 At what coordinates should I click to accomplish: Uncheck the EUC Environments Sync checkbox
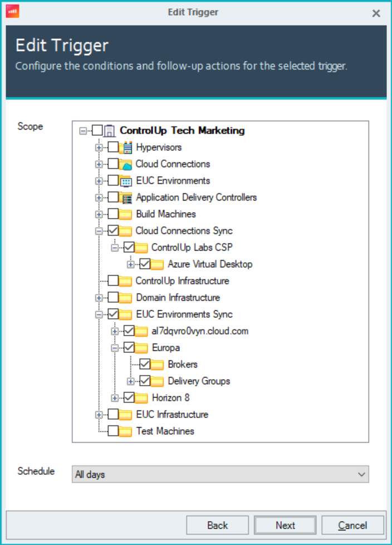click(x=113, y=314)
